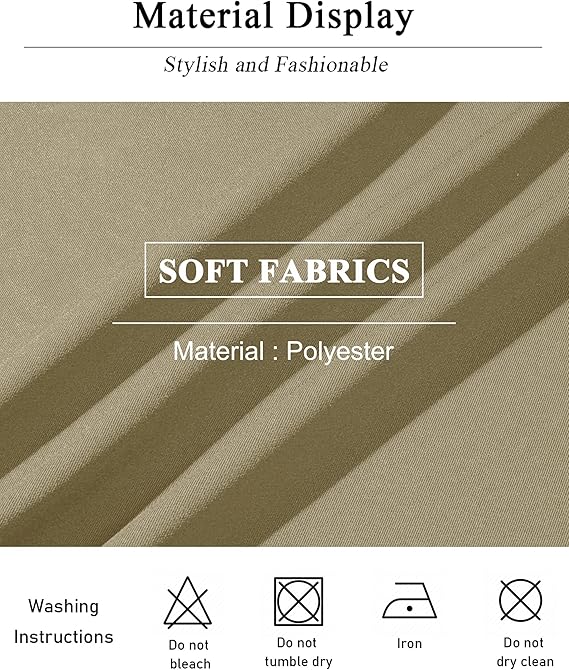Screen dimensions: 569x670
Task: Click the dot inside the iron icon
Action: coord(409,608)
